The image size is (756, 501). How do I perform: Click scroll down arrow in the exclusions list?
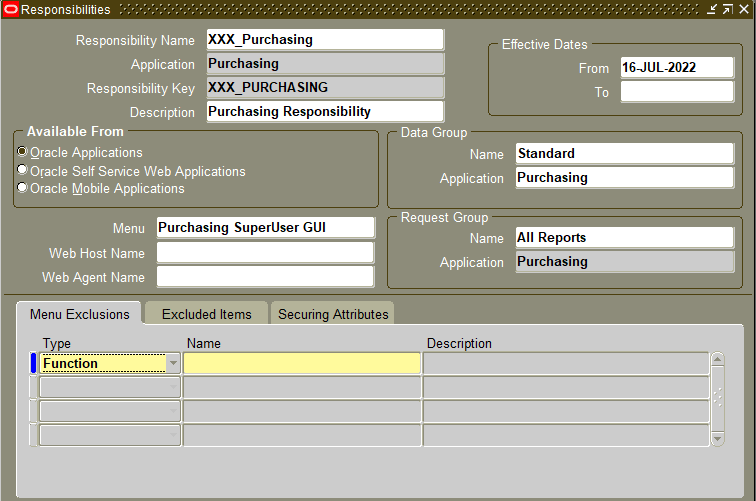[x=717, y=439]
